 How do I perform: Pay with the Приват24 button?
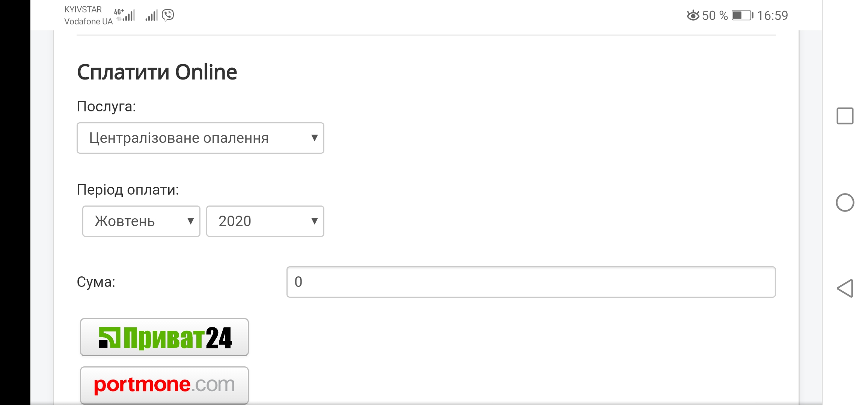click(164, 337)
